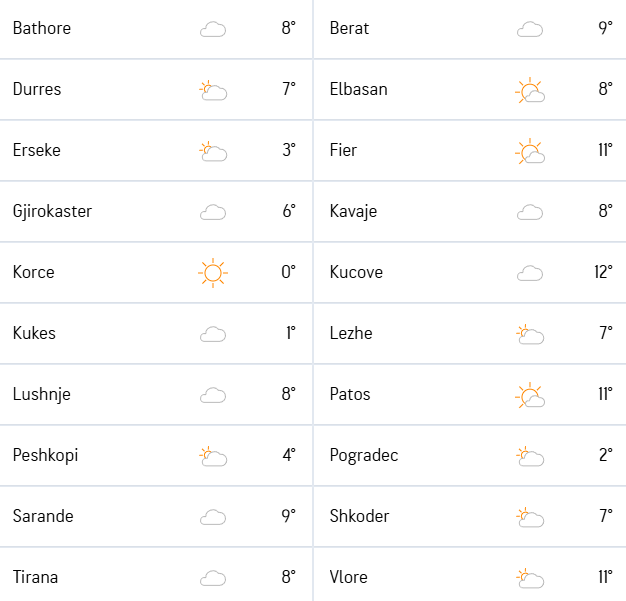Open the Gjirokaster weather link

click(52, 212)
